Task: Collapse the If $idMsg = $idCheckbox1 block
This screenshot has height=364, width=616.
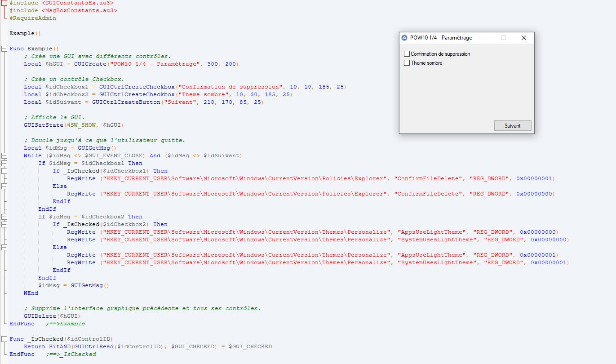Action: [4, 163]
